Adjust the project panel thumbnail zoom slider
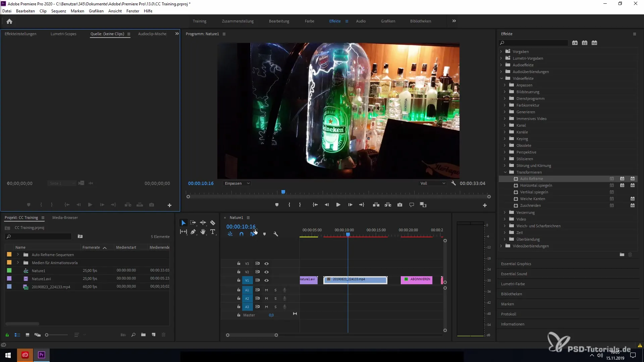The image size is (644, 362). [47, 335]
